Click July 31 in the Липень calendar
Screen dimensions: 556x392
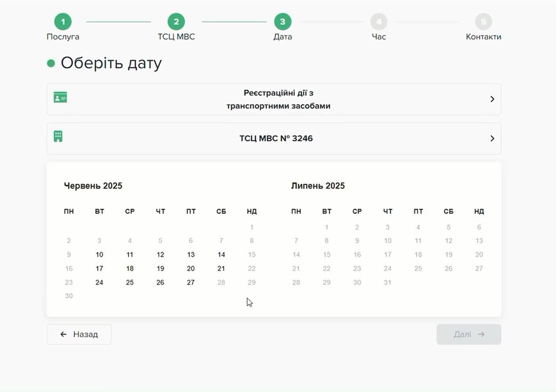click(x=387, y=282)
